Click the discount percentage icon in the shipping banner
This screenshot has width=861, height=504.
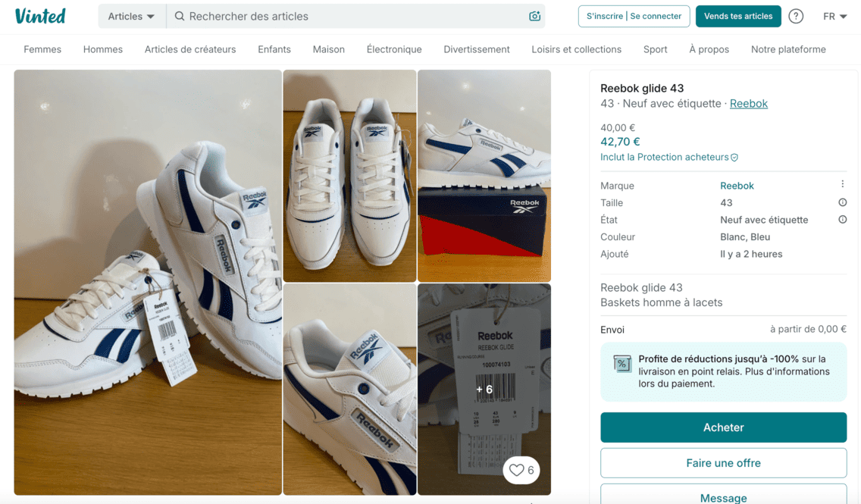622,365
